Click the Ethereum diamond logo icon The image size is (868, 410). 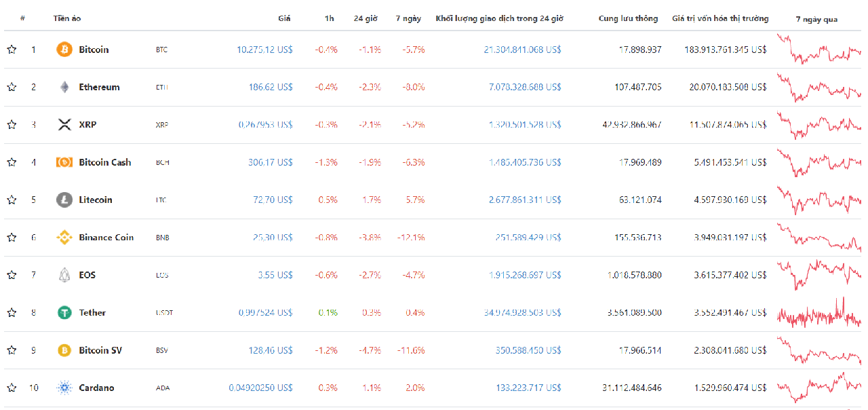(64, 87)
